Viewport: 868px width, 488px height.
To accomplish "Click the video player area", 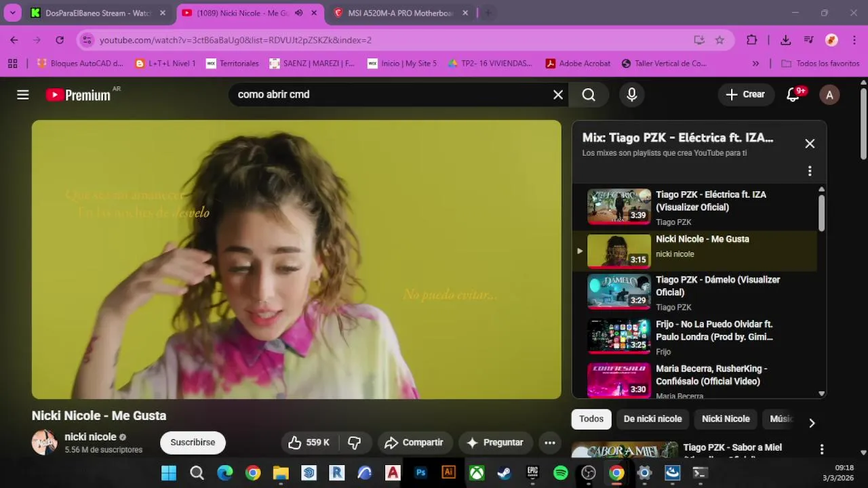I will 296,260.
